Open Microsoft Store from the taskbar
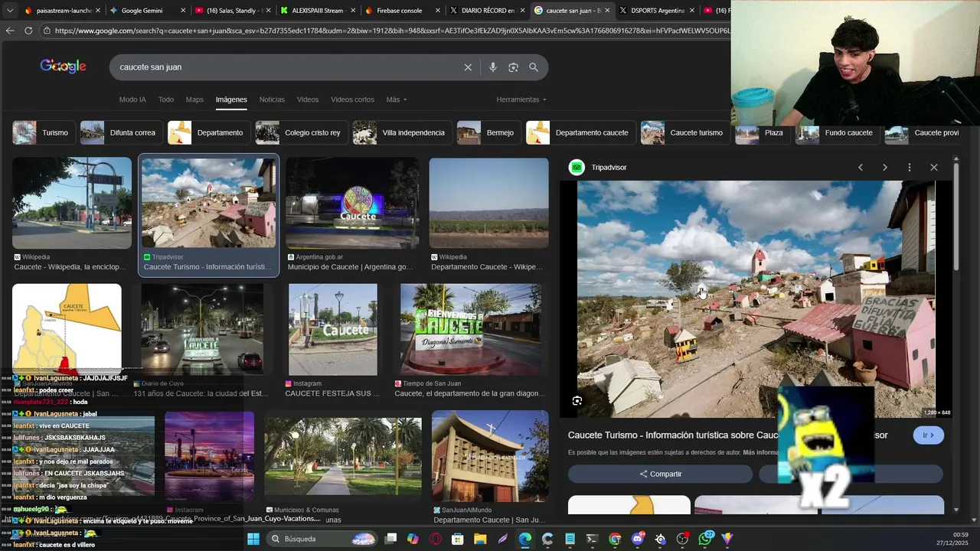This screenshot has height=551, width=980. [x=458, y=539]
